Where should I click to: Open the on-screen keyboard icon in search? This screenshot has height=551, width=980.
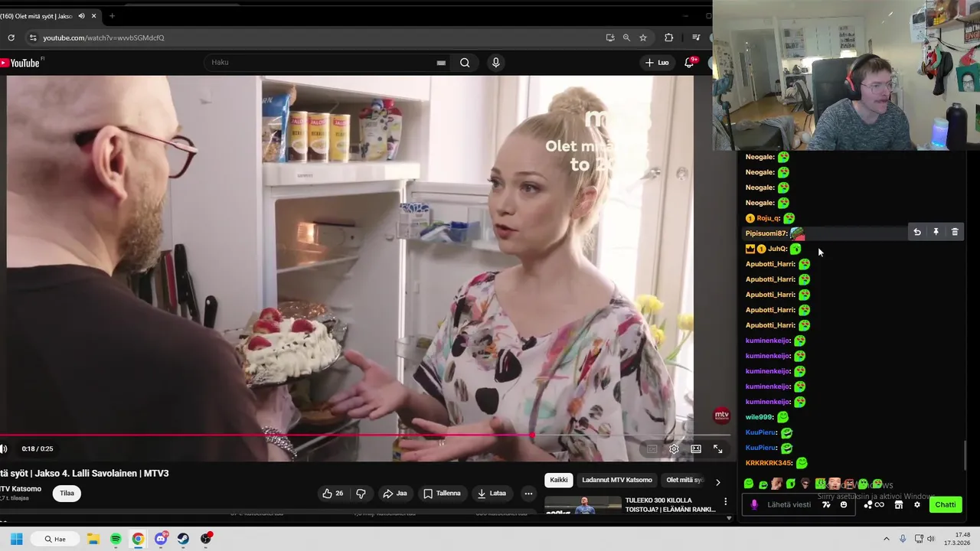[441, 63]
